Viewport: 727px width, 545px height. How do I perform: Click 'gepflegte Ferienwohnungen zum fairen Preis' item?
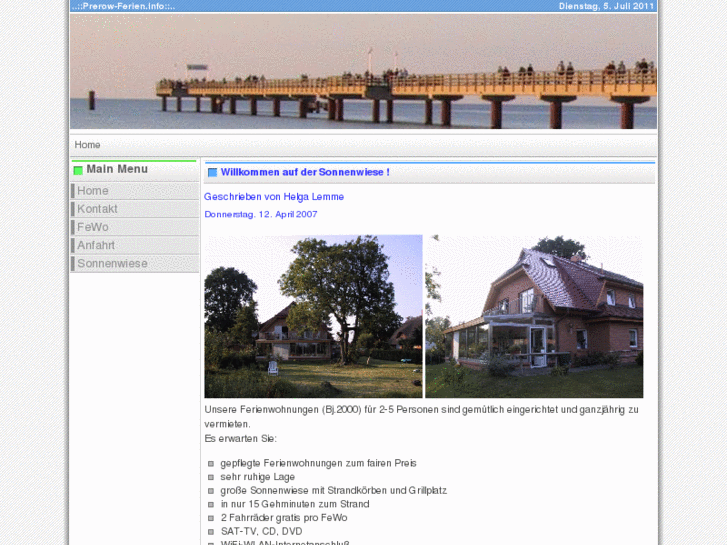tap(319, 463)
